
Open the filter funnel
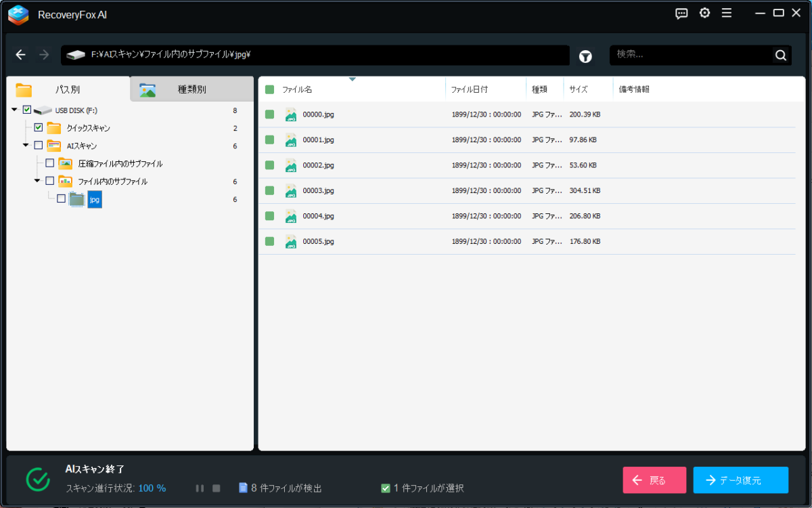tap(585, 56)
